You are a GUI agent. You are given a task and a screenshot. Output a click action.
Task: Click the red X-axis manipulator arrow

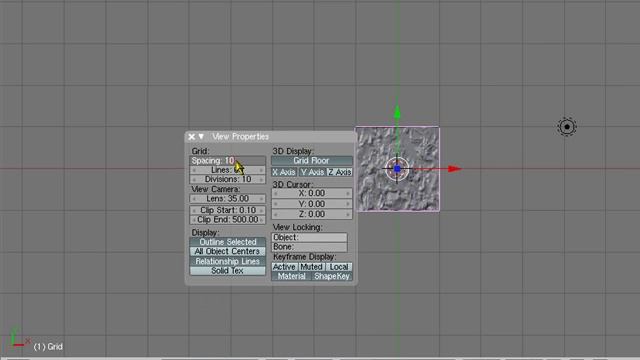[454, 169]
